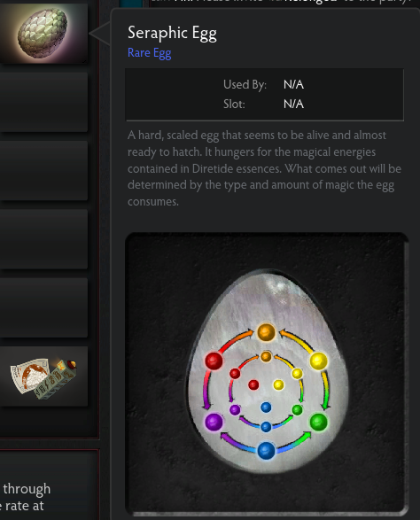Screen dimensions: 420x520
Task: Click the innermost red essence dot
Action: (x=253, y=384)
